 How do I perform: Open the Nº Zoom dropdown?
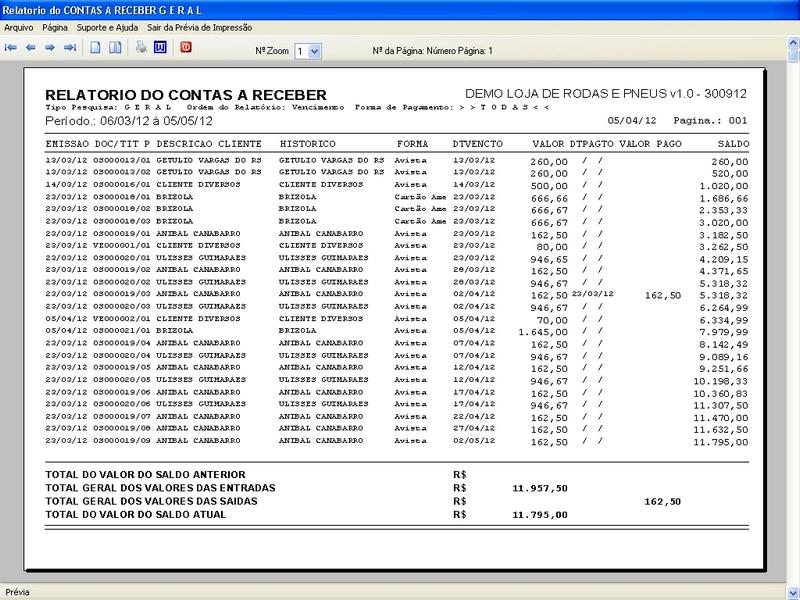[x=315, y=51]
